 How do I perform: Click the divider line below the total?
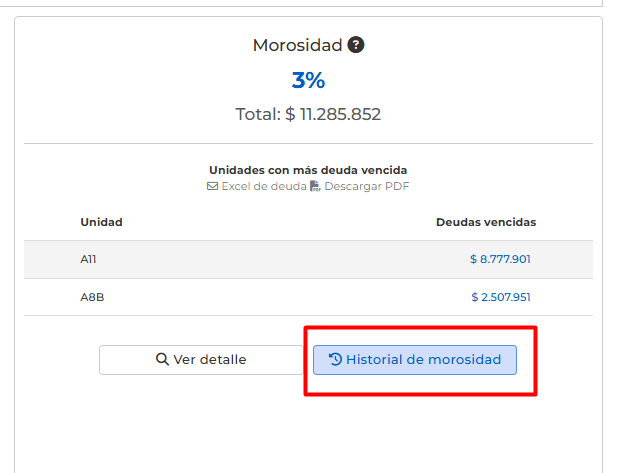pos(308,143)
